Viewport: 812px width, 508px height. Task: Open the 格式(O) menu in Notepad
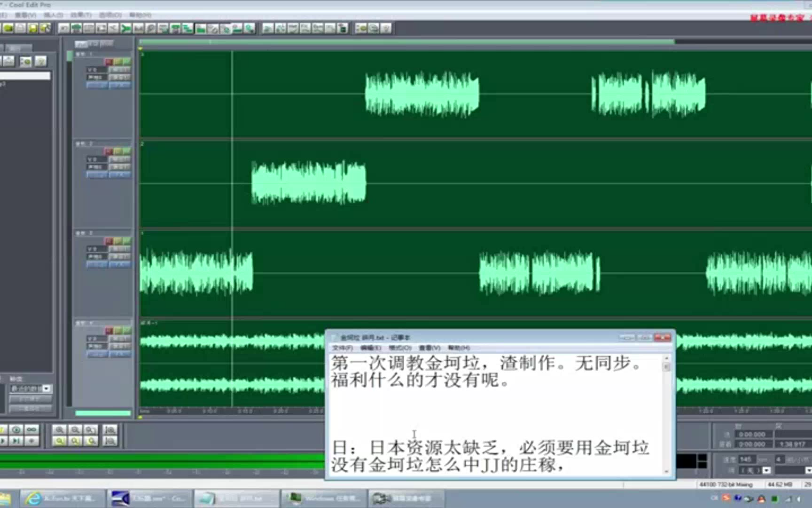[400, 348]
